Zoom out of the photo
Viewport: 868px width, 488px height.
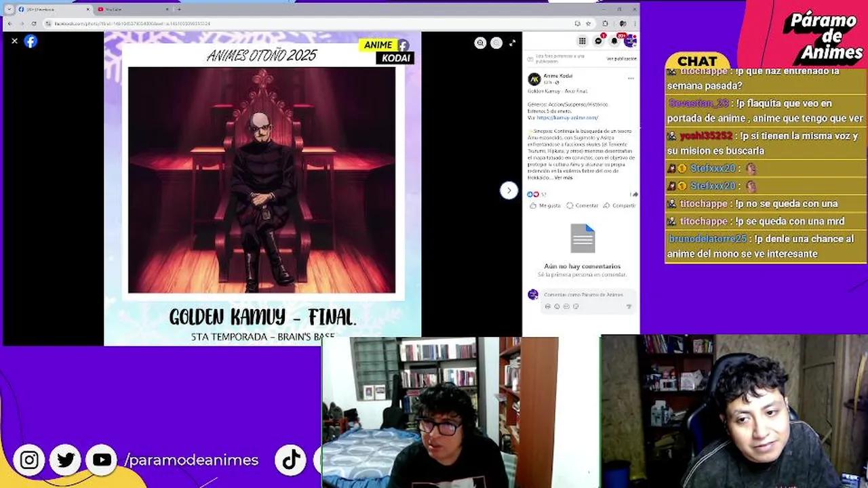pyautogui.click(x=496, y=43)
